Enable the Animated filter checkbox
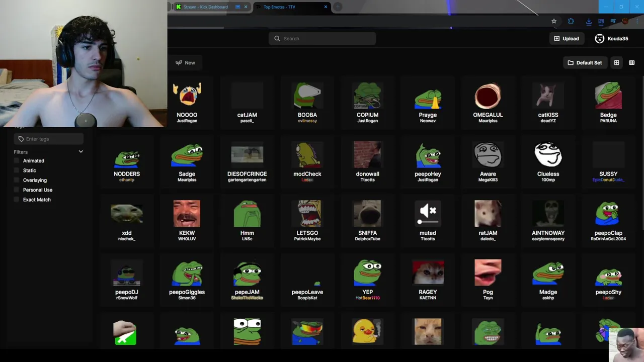 tap(17, 161)
